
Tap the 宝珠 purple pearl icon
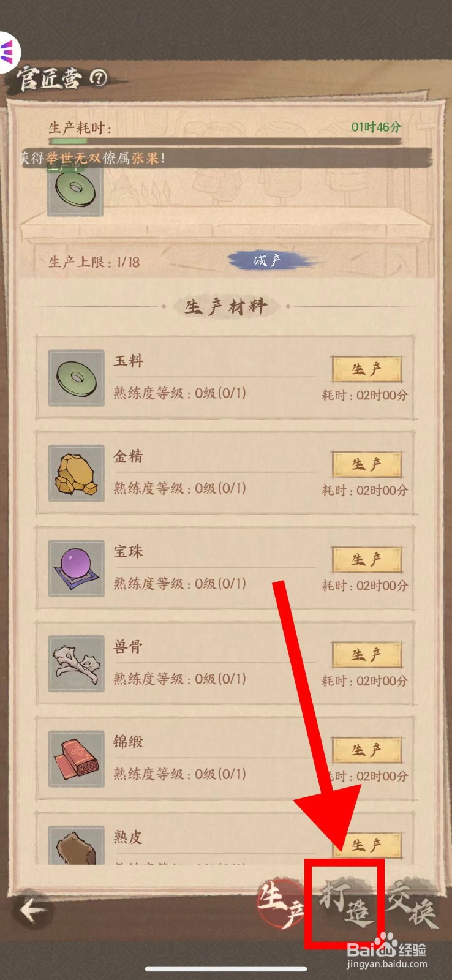coord(76,568)
